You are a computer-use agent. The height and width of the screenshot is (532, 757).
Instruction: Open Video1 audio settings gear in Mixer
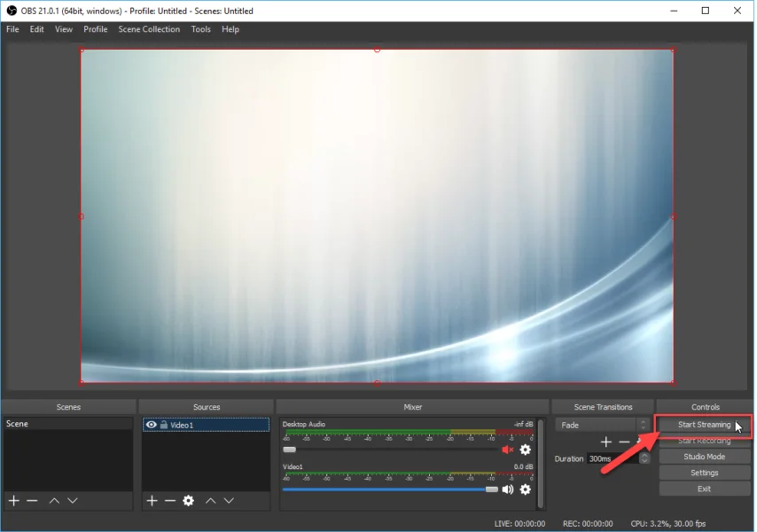pos(526,489)
